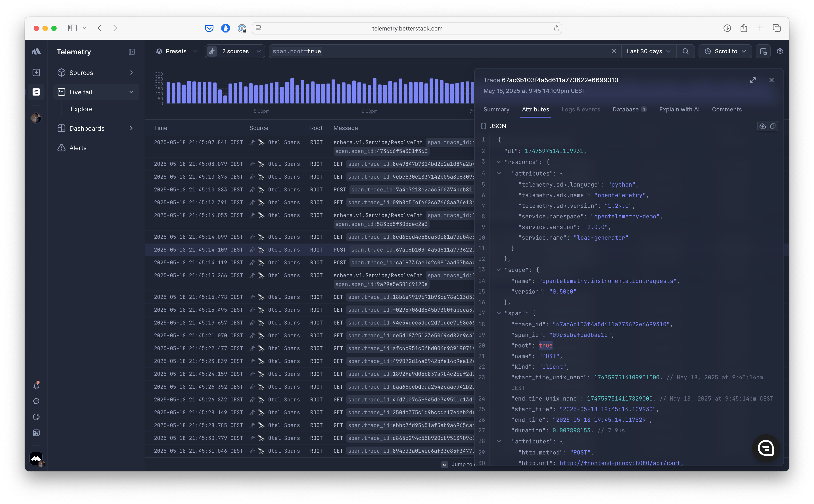The image size is (814, 504).
Task: Reload the telemetry page
Action: coord(556,29)
